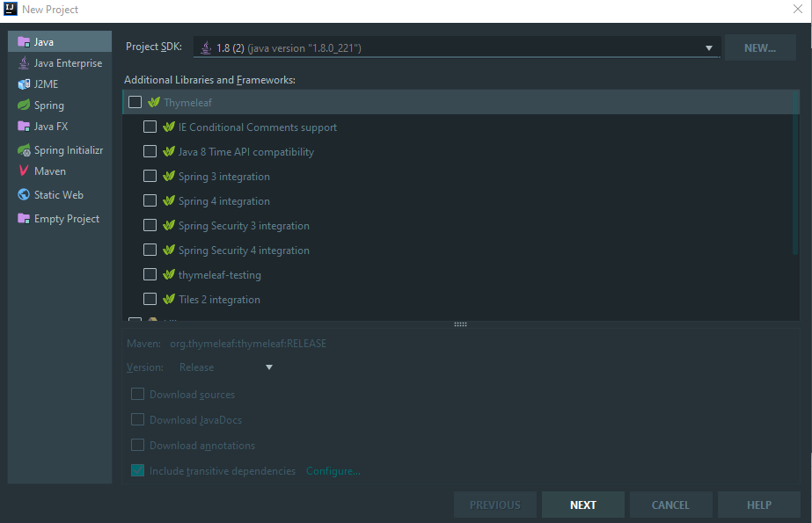Select Empty Project type
Image resolution: width=812 pixels, height=523 pixels.
tap(60, 218)
